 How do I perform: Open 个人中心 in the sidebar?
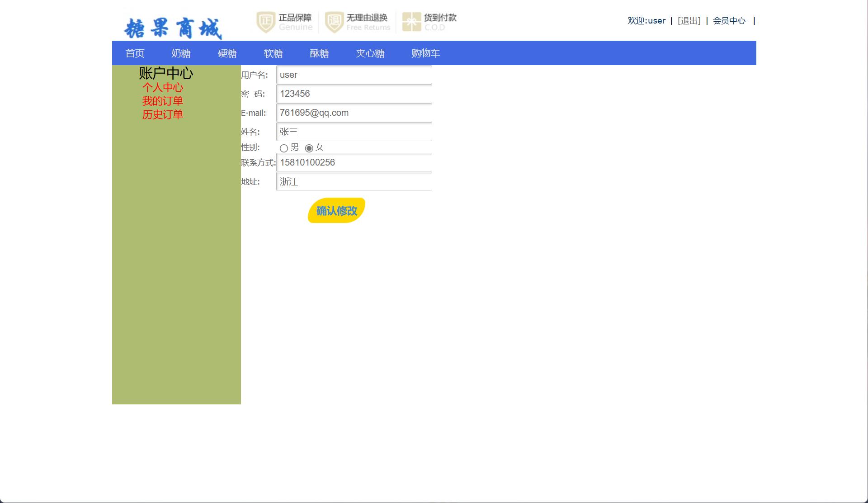click(x=163, y=88)
